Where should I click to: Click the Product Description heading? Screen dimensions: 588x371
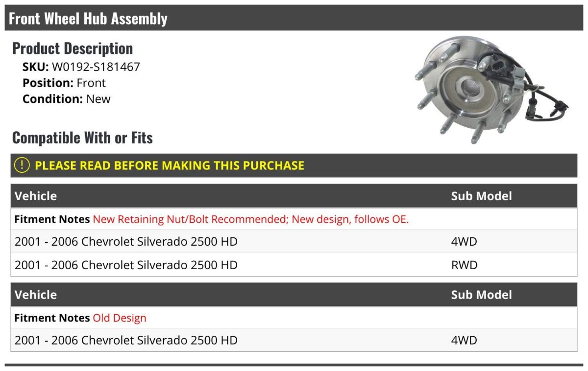click(72, 48)
